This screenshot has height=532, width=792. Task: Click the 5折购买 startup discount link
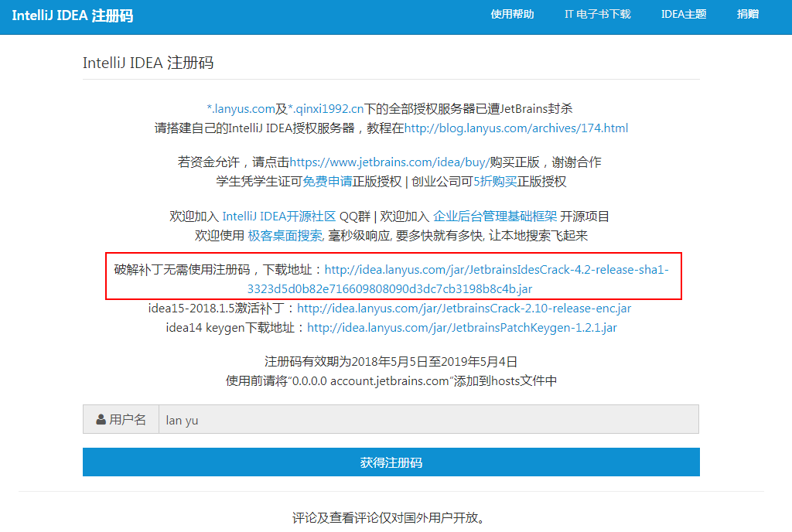pyautogui.click(x=495, y=181)
